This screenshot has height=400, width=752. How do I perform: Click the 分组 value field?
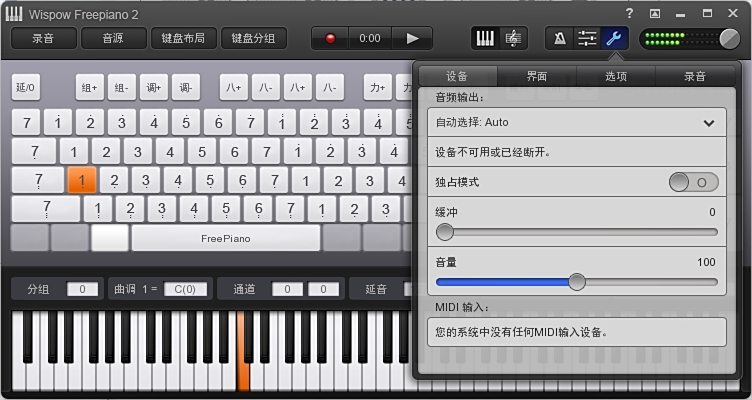(x=82, y=289)
